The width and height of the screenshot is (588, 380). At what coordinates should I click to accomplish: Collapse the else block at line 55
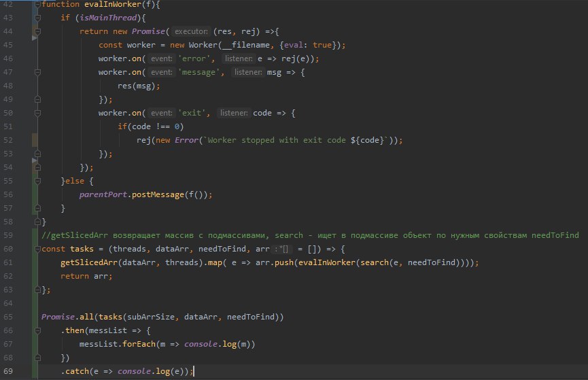click(37, 181)
